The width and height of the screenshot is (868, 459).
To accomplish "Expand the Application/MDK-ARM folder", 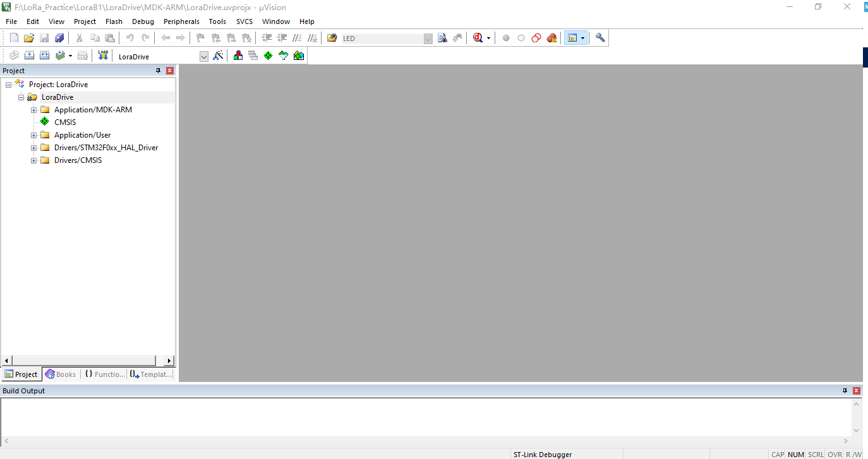I will tap(33, 110).
